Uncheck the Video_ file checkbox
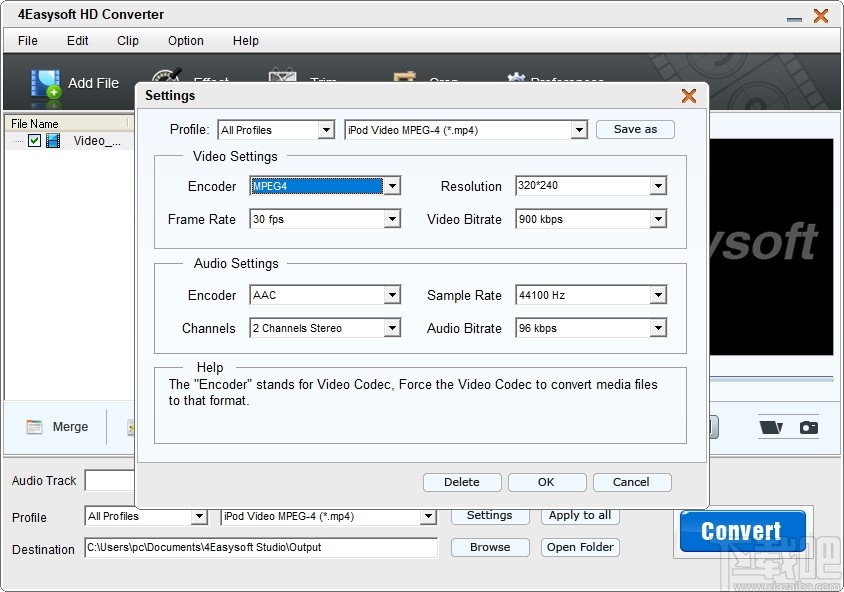The height and width of the screenshot is (592, 844). pyautogui.click(x=35, y=140)
